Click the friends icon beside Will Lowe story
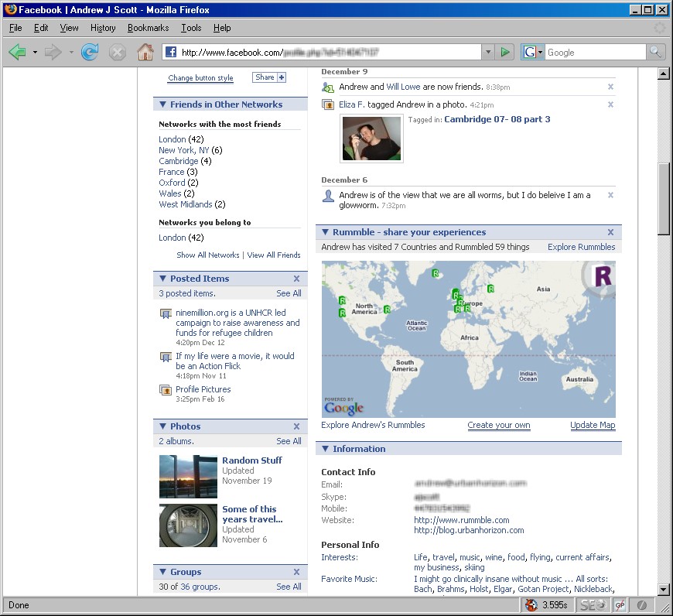 click(328, 87)
